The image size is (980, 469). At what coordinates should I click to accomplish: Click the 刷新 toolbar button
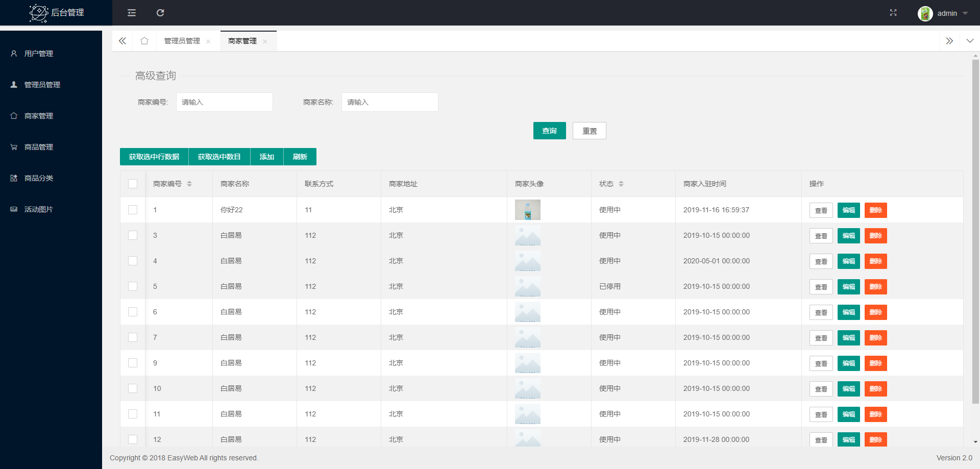300,157
